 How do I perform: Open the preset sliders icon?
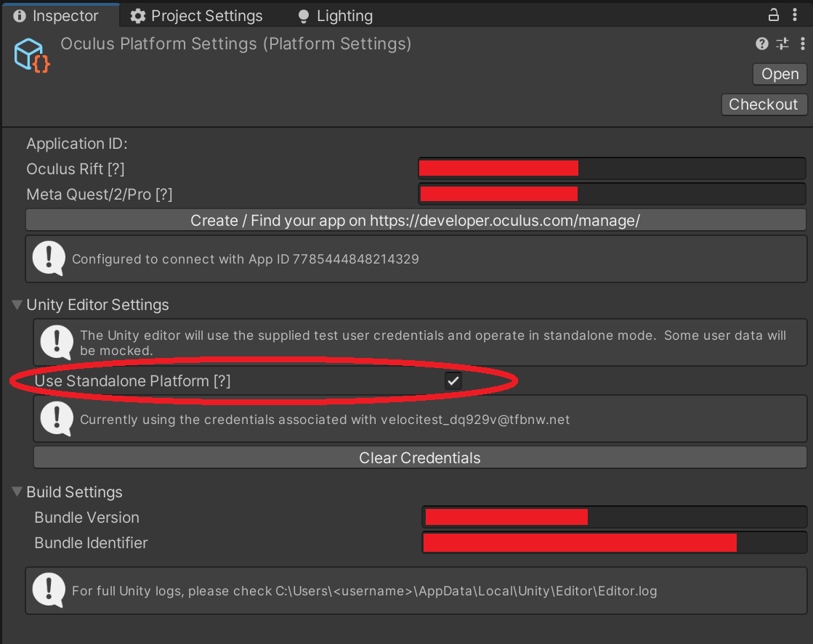click(x=782, y=44)
